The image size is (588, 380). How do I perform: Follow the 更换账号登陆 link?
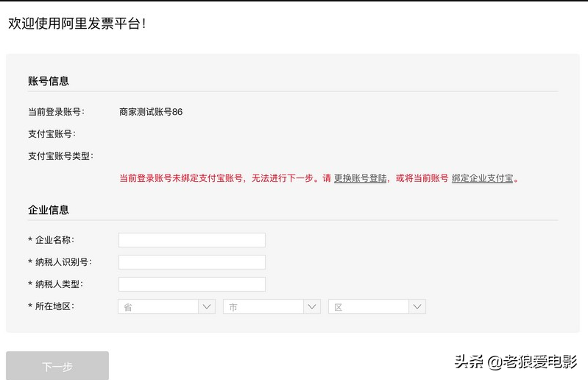pos(360,178)
